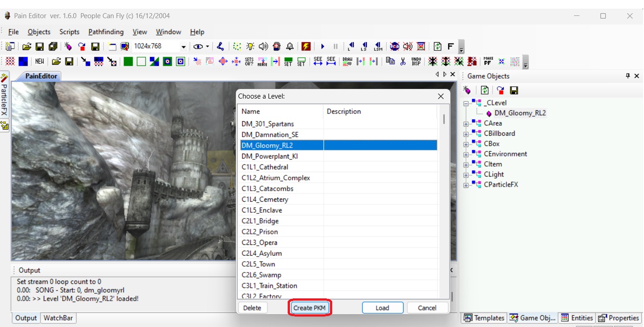Click the Delete button in level dialog
Viewport: 644px width, 327px height.
pyautogui.click(x=252, y=308)
